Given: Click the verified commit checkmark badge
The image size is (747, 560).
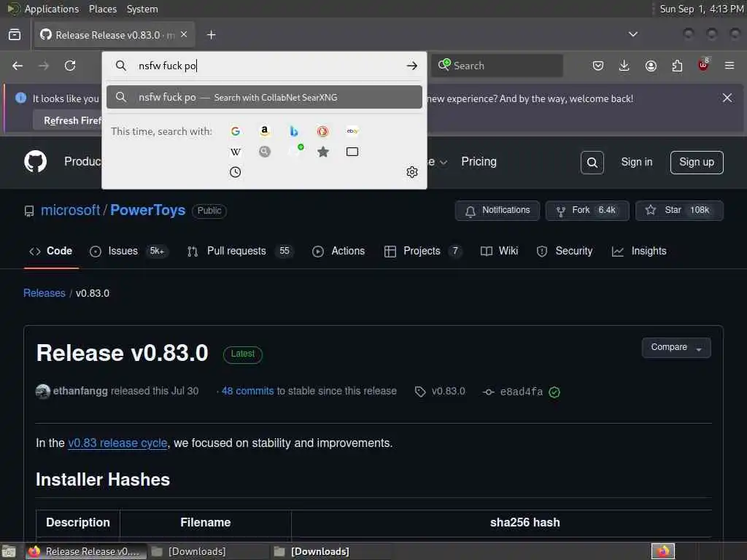Looking at the screenshot, I should (554, 392).
